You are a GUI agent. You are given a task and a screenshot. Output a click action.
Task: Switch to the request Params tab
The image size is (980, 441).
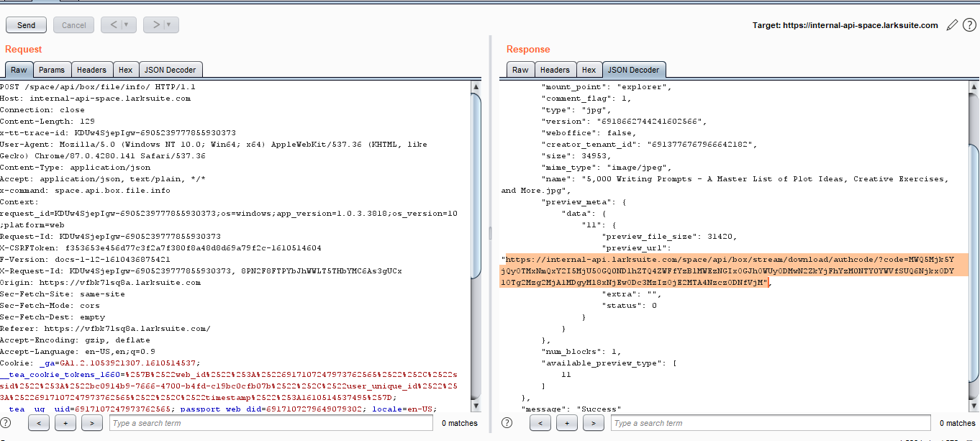pos(51,70)
